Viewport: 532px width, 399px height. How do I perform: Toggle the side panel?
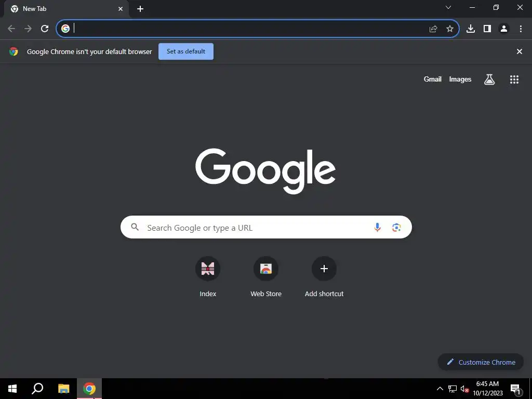pos(487,29)
